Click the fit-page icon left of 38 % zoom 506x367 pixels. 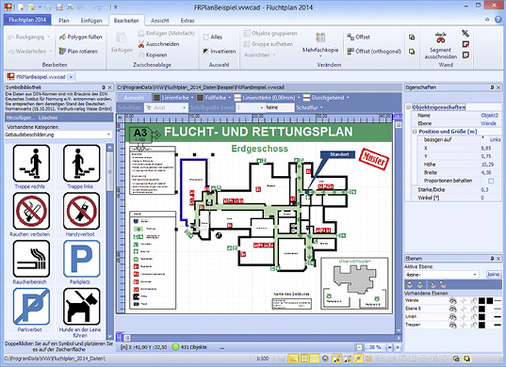tap(359, 347)
